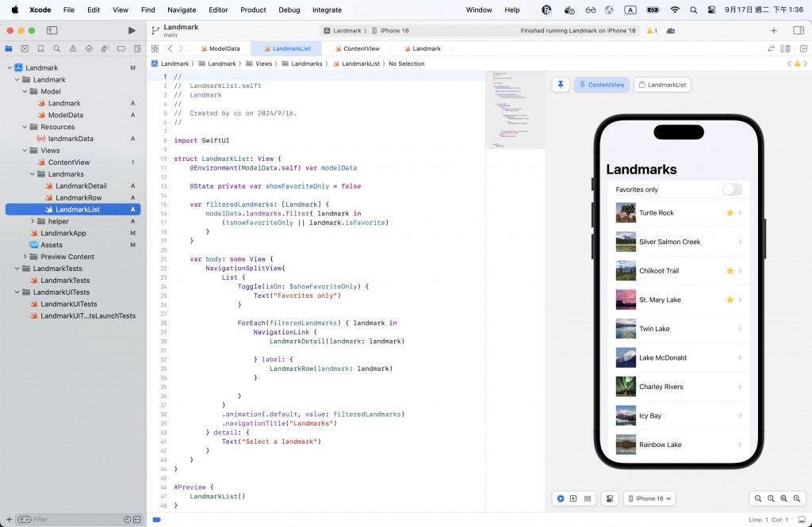The width and height of the screenshot is (812, 527).
Task: Toggle the debug area at the bottom right
Action: [802, 519]
